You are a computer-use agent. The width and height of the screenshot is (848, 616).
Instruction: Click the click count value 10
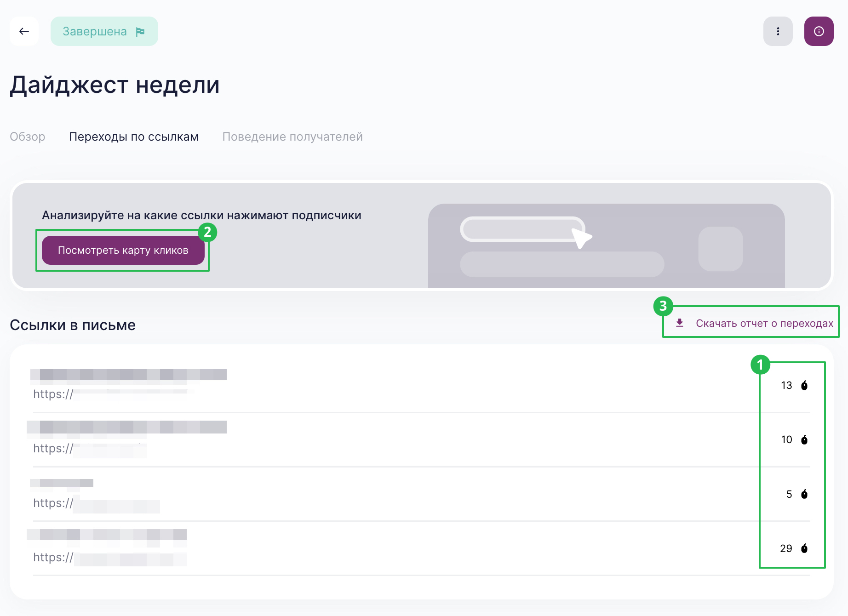tap(786, 440)
